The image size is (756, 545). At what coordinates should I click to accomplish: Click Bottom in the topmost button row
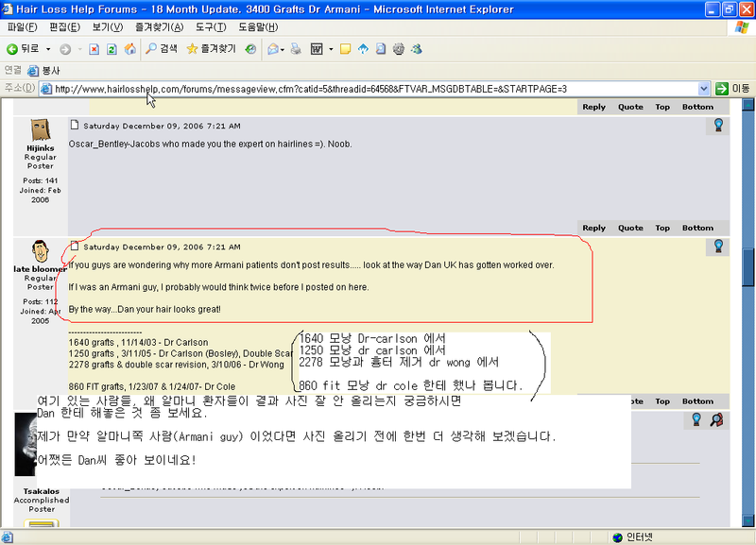coord(697,107)
